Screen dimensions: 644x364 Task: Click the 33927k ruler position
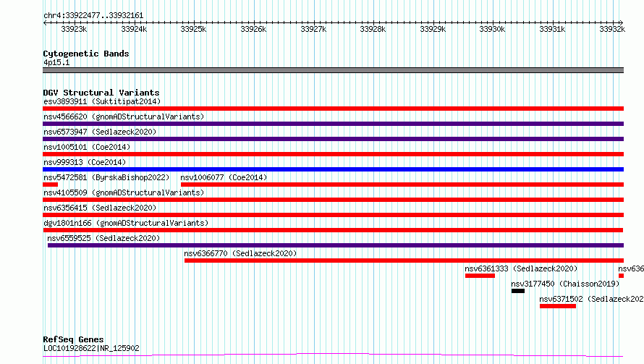click(x=313, y=29)
